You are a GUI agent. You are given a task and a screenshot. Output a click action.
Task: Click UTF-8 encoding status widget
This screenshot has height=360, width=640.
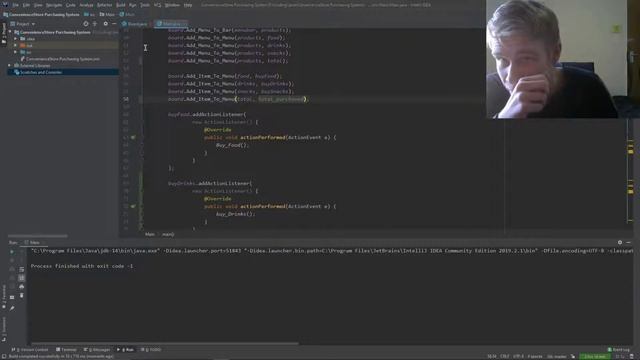click(x=518, y=356)
